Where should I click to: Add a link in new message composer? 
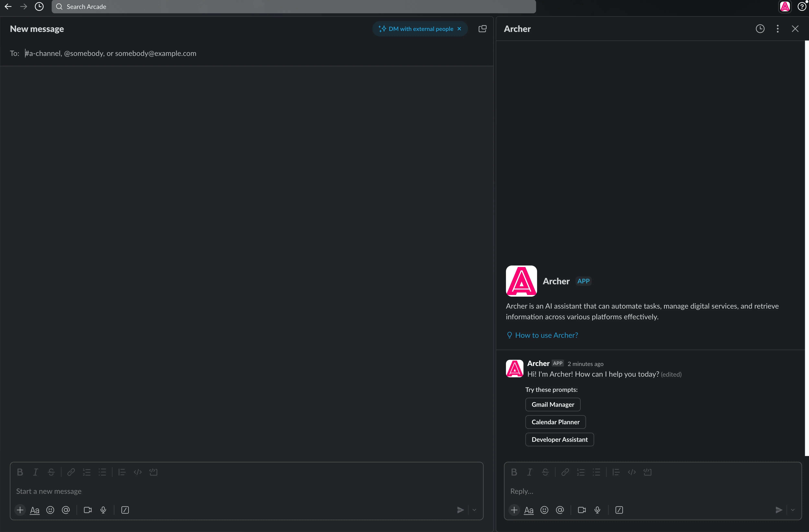71,472
